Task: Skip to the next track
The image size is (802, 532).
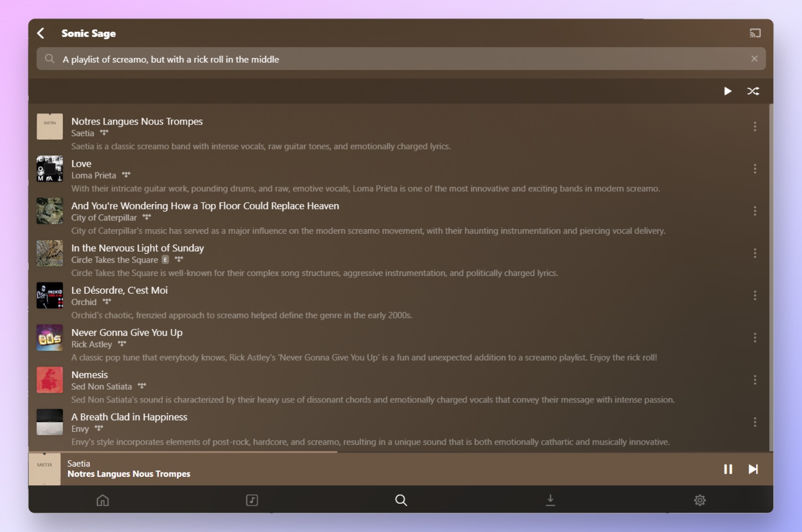Action: pyautogui.click(x=753, y=469)
